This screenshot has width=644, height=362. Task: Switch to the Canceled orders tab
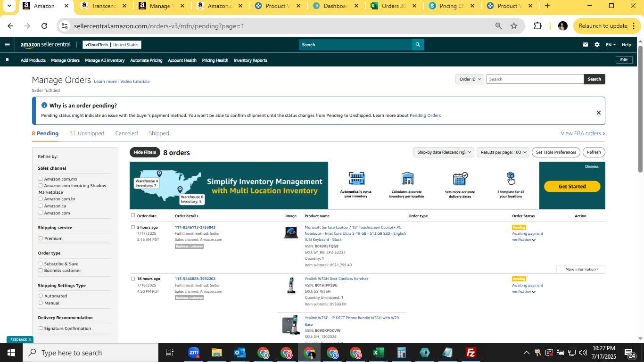click(126, 133)
